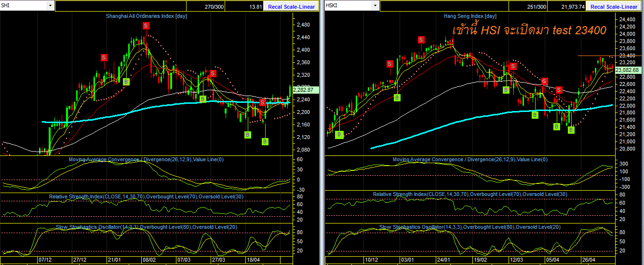Click the 05/04 date label
Image resolution: width=644 pixels, height=265 pixels.
click(553, 260)
